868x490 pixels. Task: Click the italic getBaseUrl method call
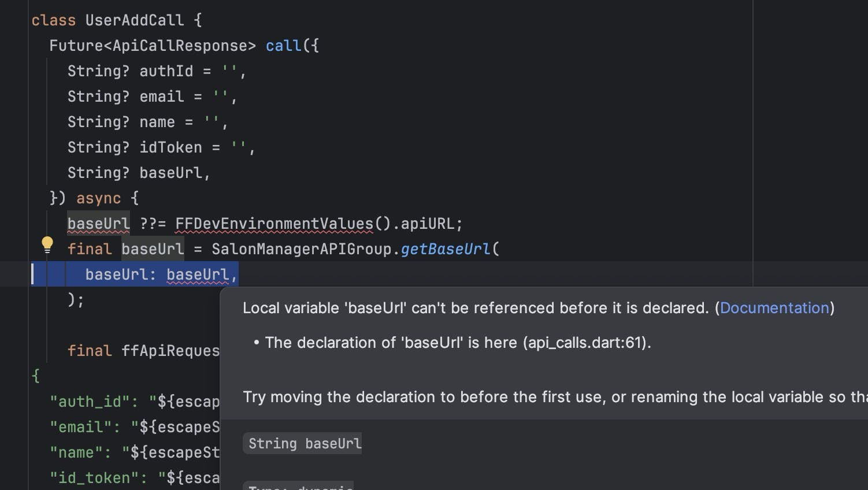tap(445, 249)
